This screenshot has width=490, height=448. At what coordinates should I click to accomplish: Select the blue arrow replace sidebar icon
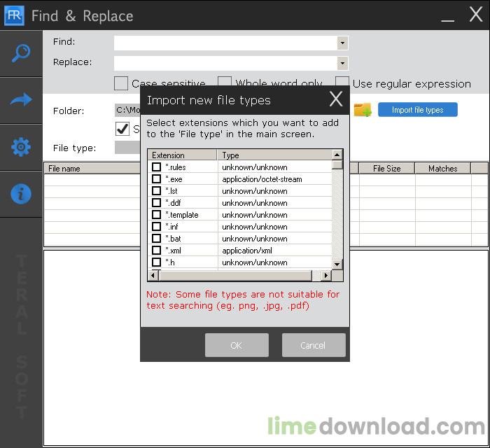21,100
